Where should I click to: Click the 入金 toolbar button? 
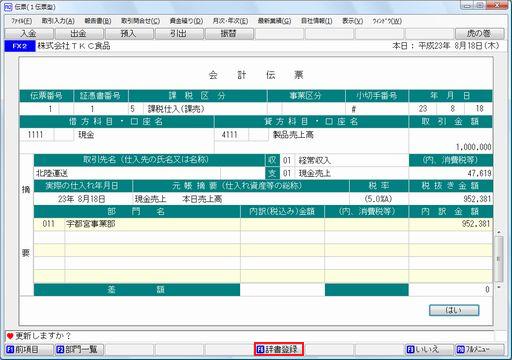coord(29,34)
